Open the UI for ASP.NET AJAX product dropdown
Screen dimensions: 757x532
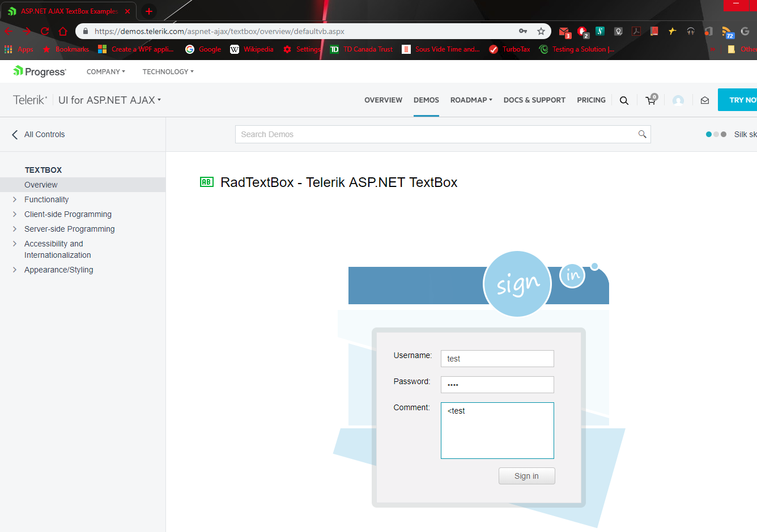(x=110, y=100)
